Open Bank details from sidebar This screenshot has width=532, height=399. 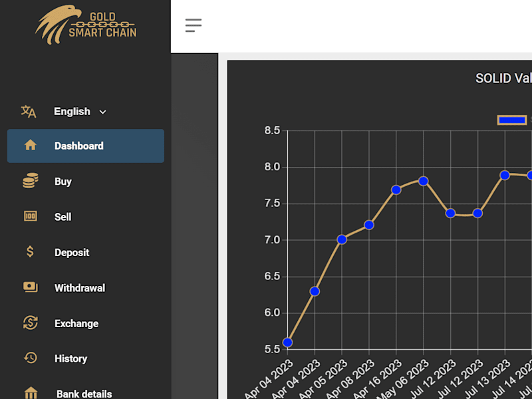[84, 394]
